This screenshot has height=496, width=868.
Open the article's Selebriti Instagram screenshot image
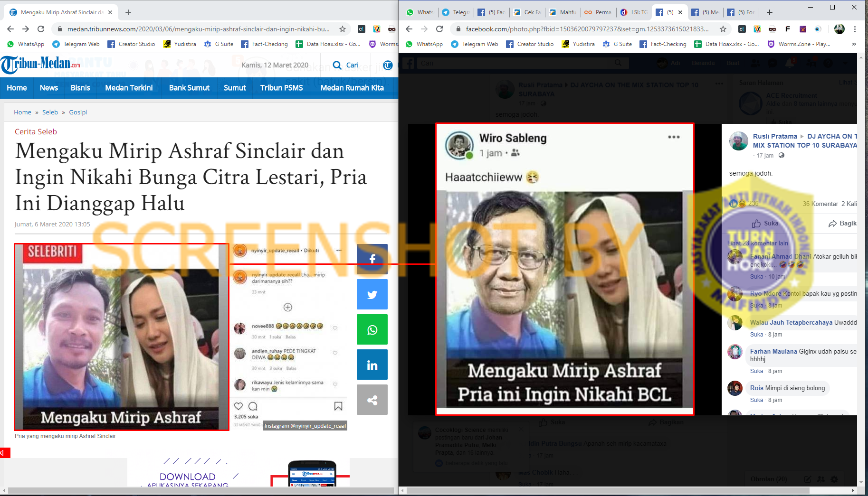coord(122,337)
